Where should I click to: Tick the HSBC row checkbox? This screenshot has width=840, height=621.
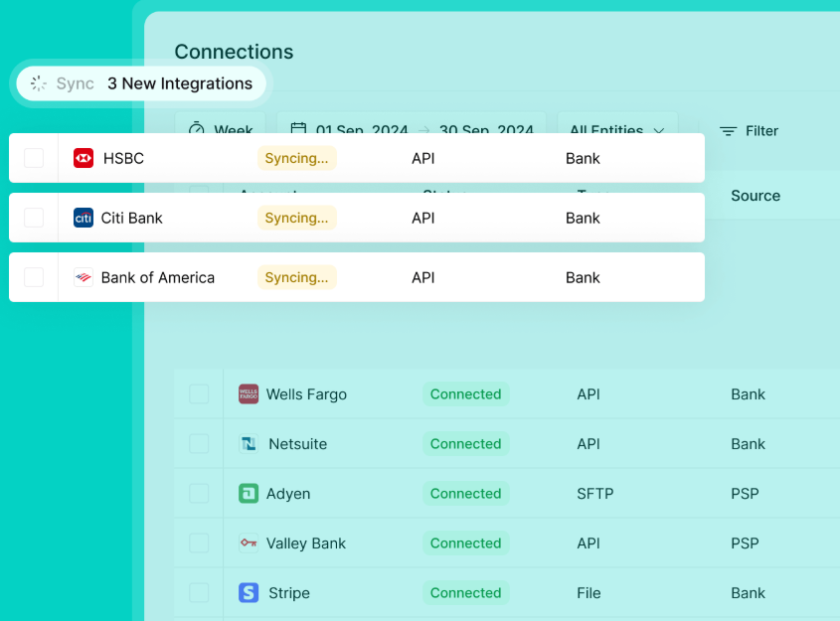click(x=34, y=158)
